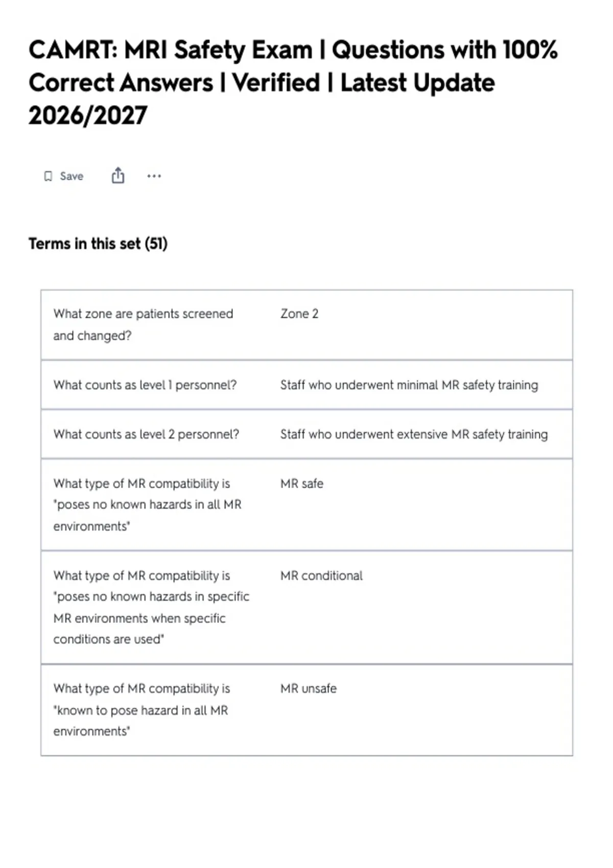The width and height of the screenshot is (613, 868).
Task: Select the 'MR safe' definition
Action: click(x=302, y=484)
